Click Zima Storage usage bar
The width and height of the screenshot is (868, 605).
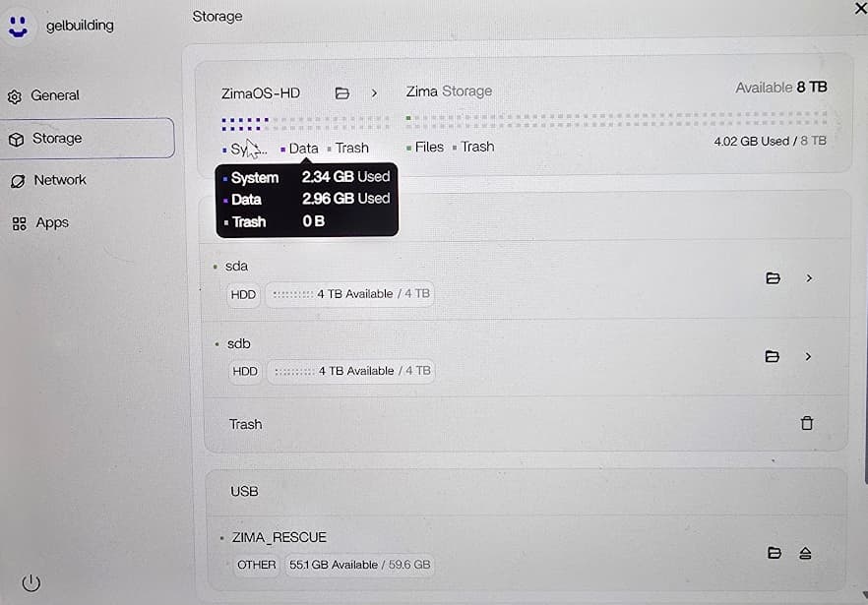coord(616,117)
